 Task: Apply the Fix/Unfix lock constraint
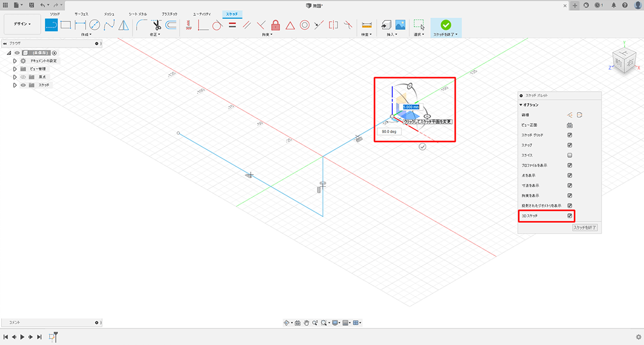[276, 25]
